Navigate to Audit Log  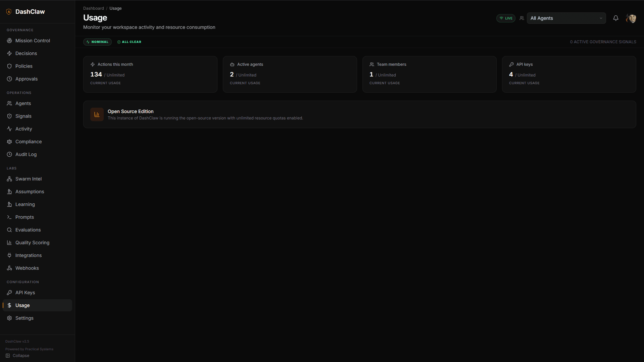(x=26, y=154)
